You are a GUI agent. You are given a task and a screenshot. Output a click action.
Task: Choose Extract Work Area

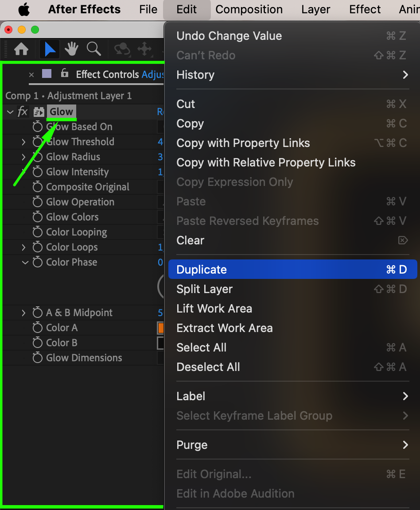pyautogui.click(x=292, y=328)
